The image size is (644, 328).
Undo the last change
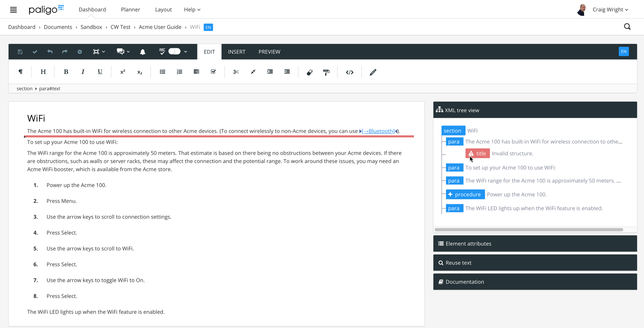click(x=50, y=52)
